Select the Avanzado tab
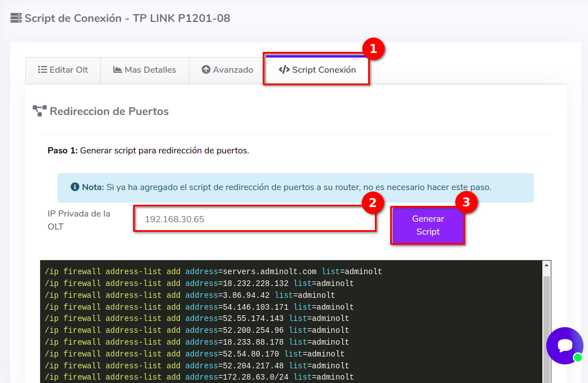The width and height of the screenshot is (588, 383). (227, 70)
